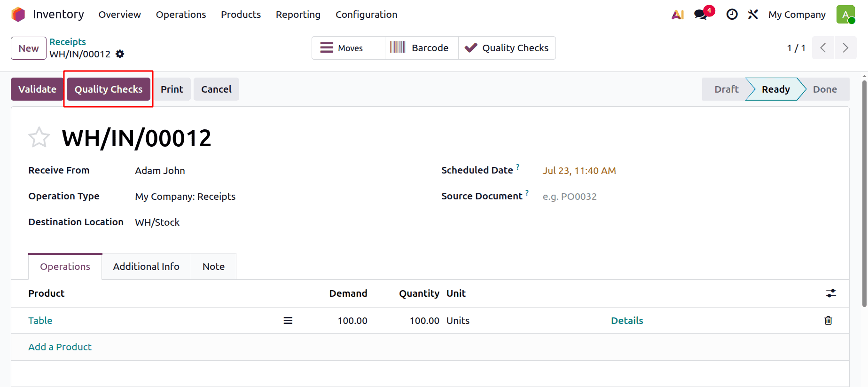Switch company via My Company
868x387 pixels.
click(797, 15)
